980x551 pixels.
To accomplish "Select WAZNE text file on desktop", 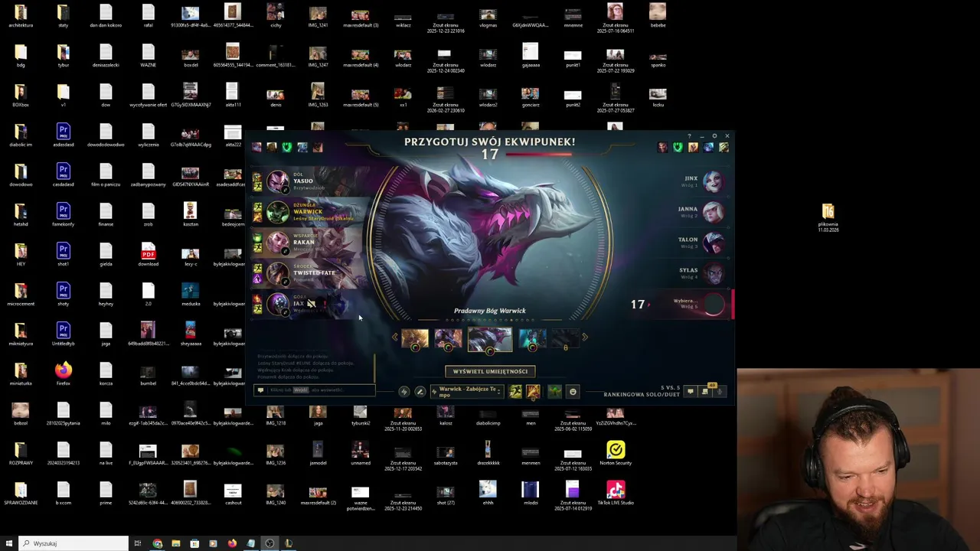I will [149, 56].
